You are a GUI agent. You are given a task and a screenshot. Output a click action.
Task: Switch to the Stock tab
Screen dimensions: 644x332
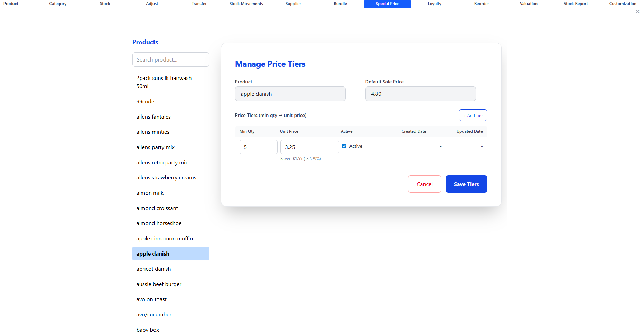click(105, 4)
